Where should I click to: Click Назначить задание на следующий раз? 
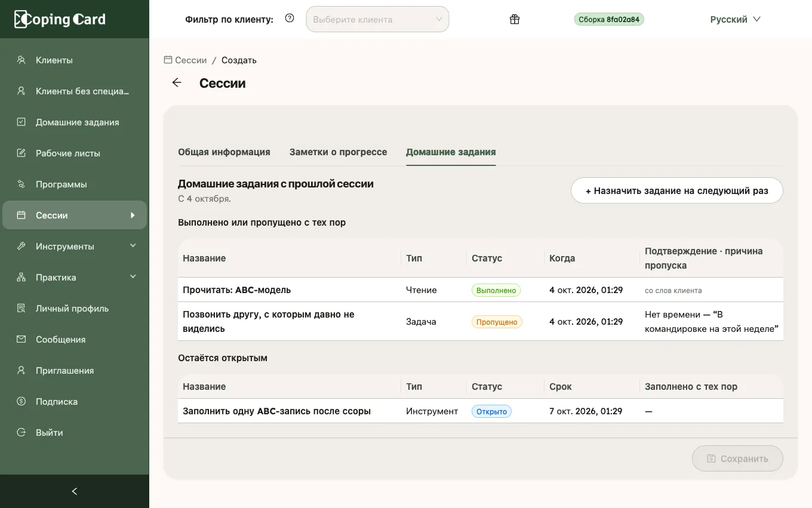pos(677,190)
